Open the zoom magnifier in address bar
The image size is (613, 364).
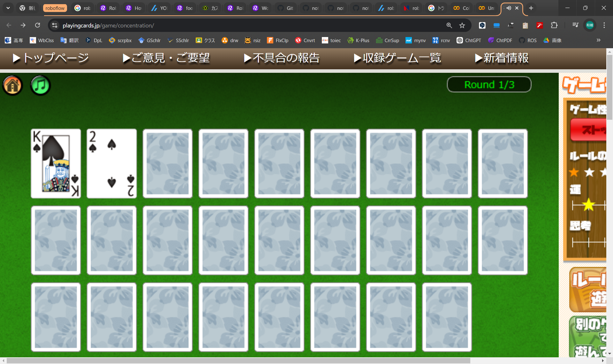(x=449, y=25)
